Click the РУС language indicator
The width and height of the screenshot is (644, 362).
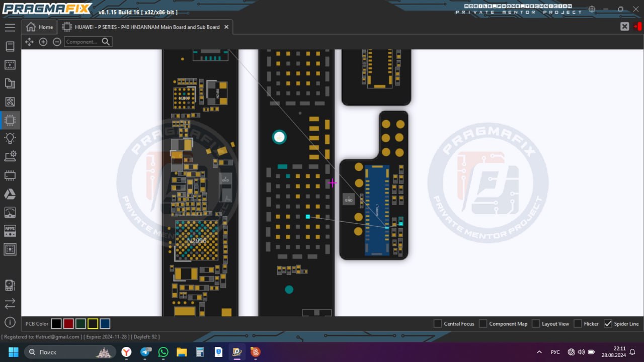pos(555,352)
